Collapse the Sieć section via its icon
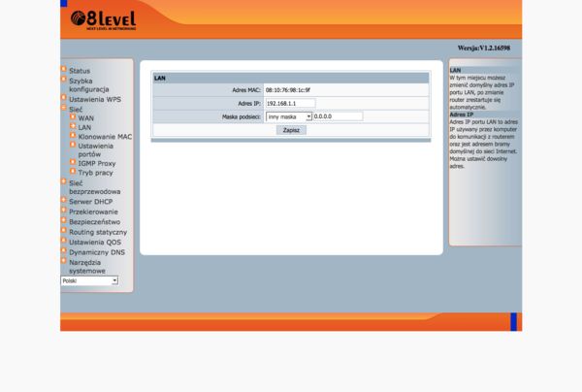Image resolution: width=582 pixels, height=392 pixels. (x=63, y=108)
